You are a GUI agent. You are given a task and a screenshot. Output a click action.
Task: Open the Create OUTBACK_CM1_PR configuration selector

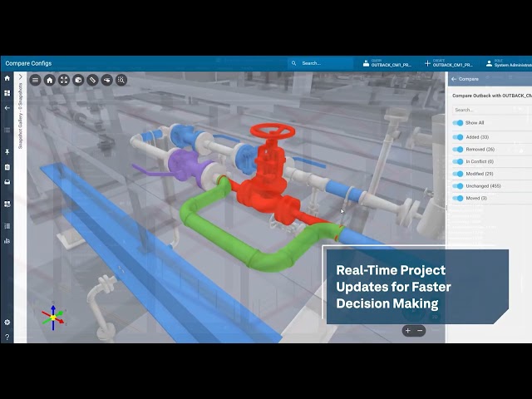(x=449, y=63)
